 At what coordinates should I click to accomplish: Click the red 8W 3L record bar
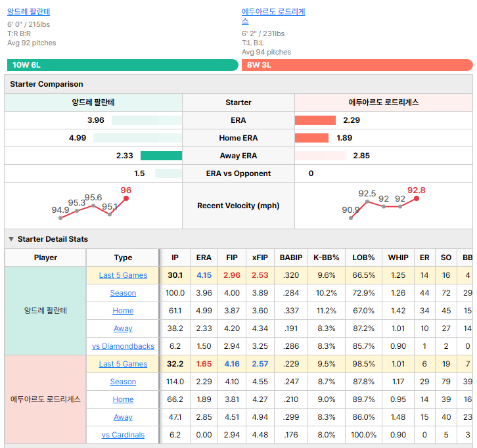[357, 65]
